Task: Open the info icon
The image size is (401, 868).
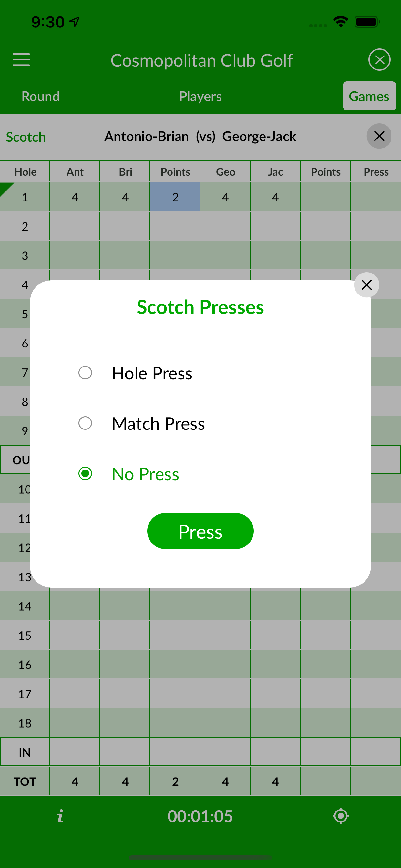Action: tap(60, 816)
